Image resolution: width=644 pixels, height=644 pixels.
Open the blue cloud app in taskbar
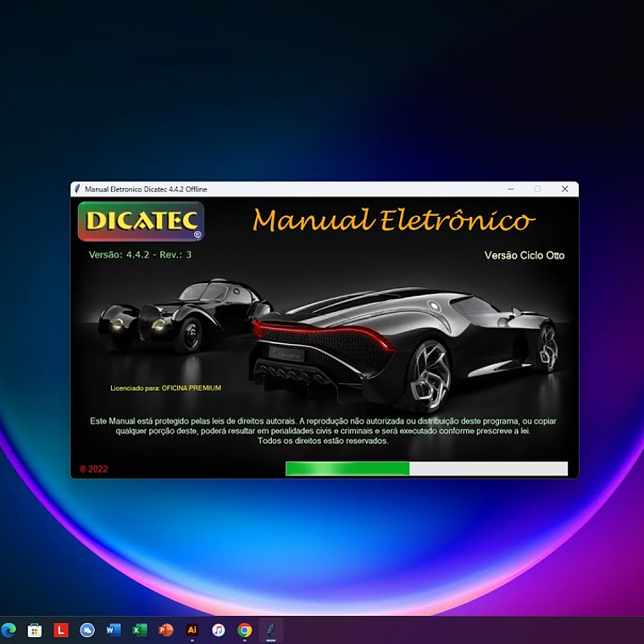(x=87, y=630)
